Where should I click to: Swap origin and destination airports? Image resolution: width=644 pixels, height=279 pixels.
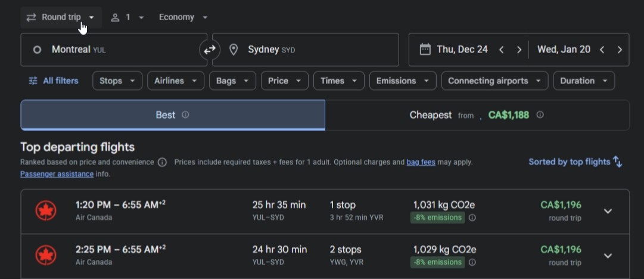tap(210, 49)
